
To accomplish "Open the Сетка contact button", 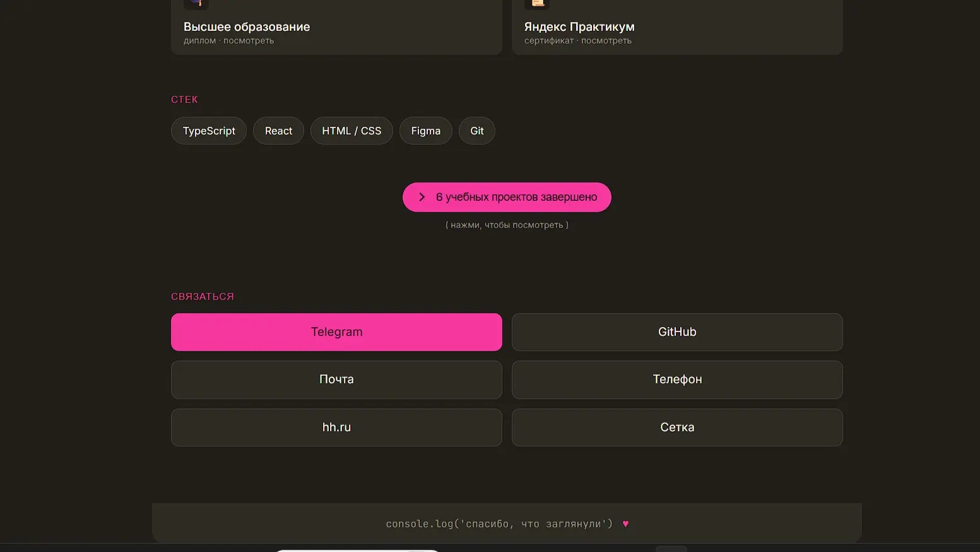I will 677,428.
